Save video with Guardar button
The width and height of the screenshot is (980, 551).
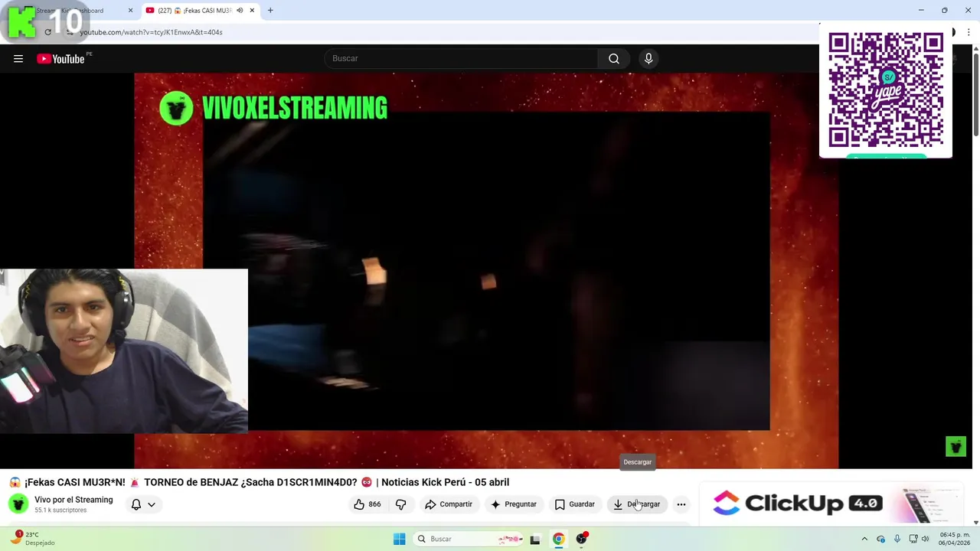[x=574, y=504]
